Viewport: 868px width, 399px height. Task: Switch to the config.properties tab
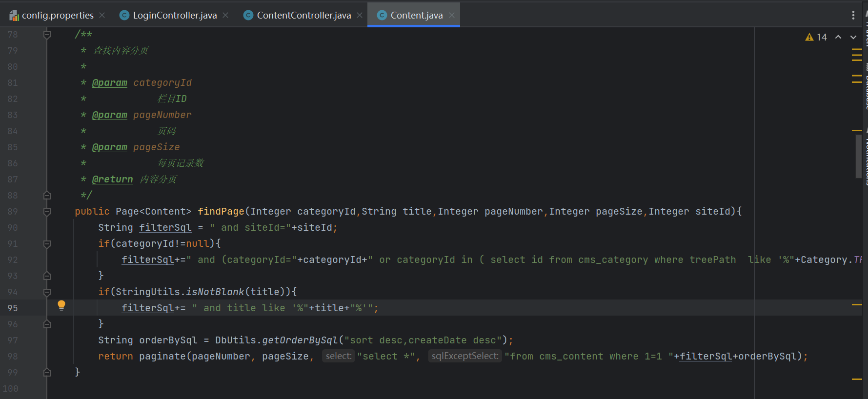58,15
